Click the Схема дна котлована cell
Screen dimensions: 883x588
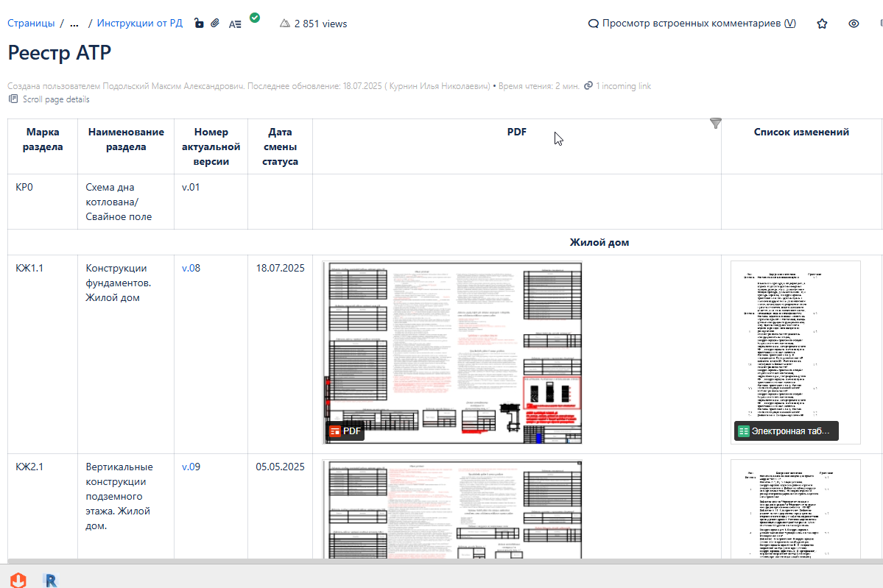click(126, 202)
